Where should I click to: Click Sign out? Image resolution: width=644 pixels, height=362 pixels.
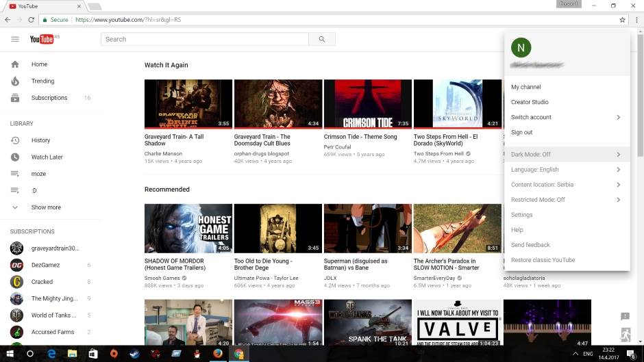click(x=567, y=132)
